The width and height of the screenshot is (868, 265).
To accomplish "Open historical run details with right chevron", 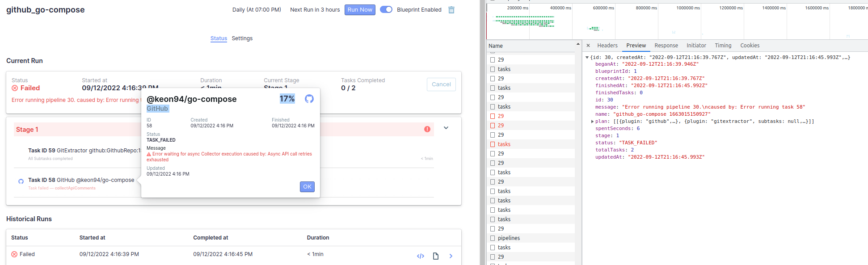I will point(451,256).
